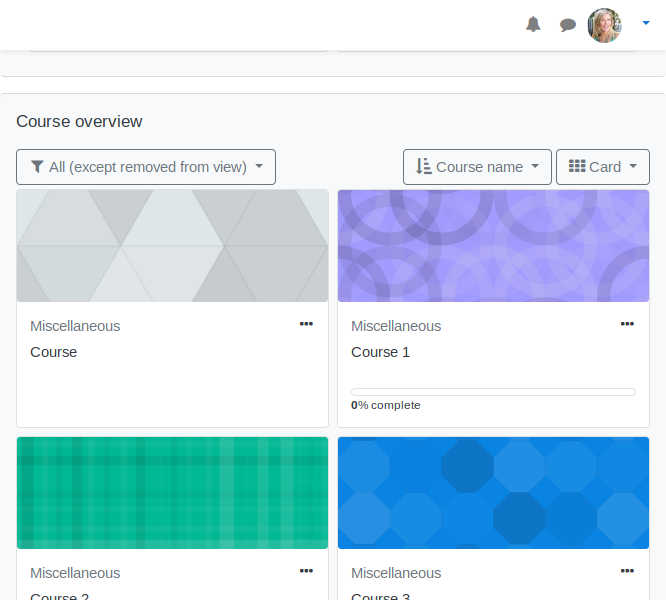
Task: Click the blue octagon image of Course 3
Action: tap(493, 493)
